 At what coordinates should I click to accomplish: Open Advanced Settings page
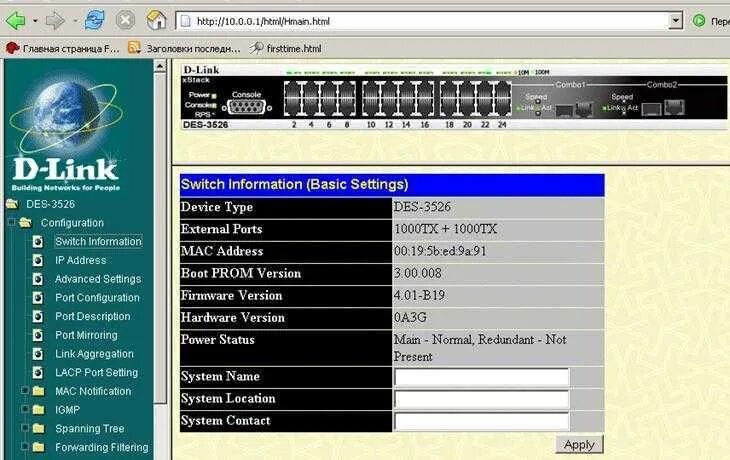coord(98,278)
